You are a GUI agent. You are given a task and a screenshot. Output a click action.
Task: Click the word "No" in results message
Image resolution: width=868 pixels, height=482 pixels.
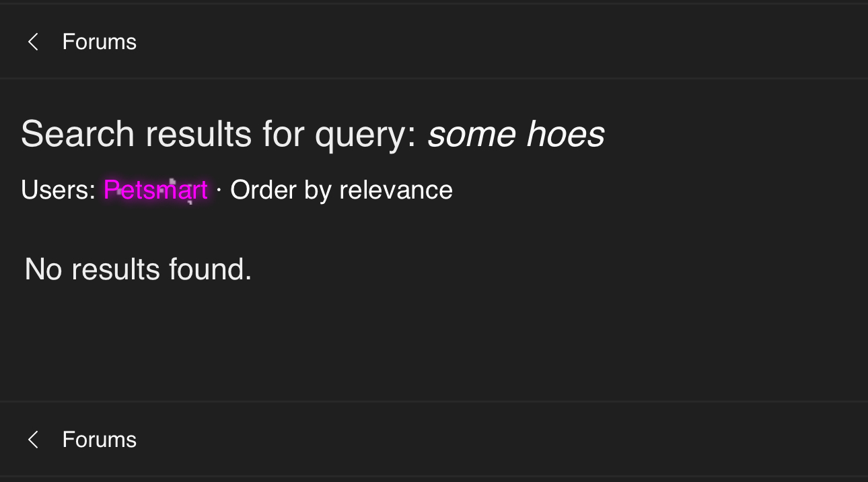click(x=44, y=269)
